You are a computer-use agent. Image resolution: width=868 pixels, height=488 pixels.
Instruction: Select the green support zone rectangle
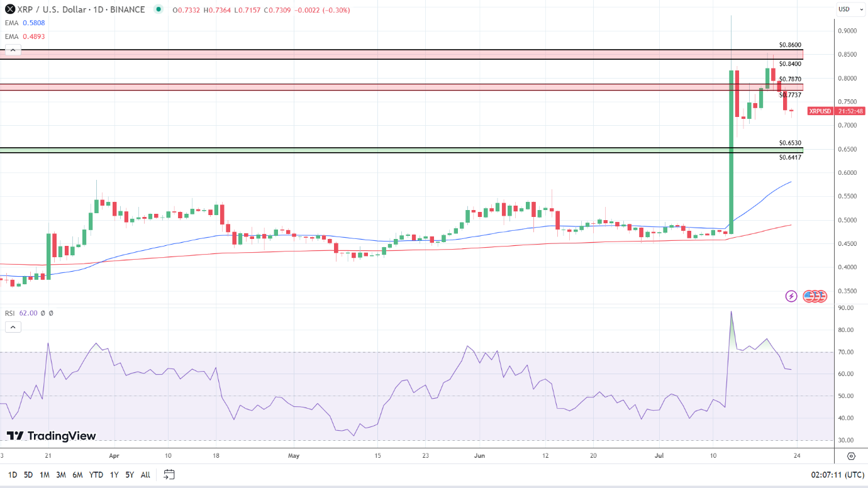pos(401,150)
